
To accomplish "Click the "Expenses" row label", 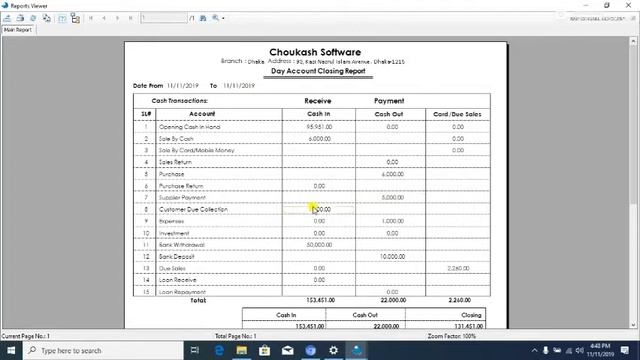I will [x=171, y=221].
